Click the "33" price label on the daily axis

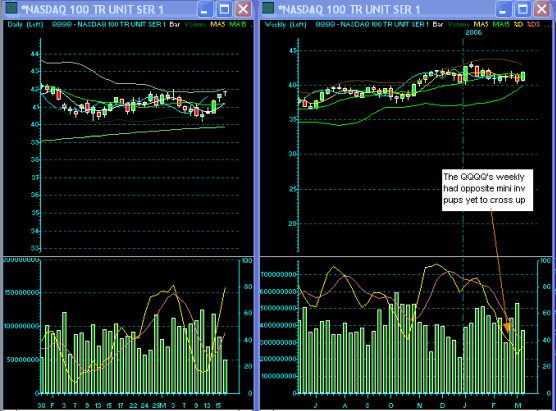pyautogui.click(x=35, y=248)
